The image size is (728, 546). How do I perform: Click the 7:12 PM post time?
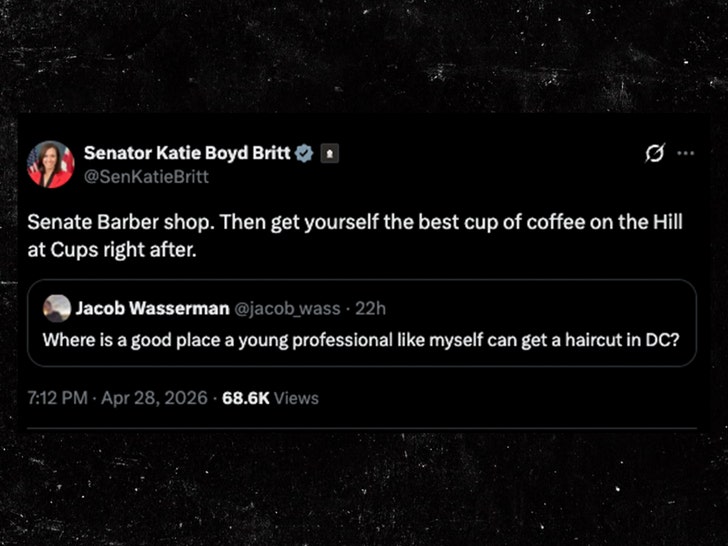pyautogui.click(x=57, y=397)
